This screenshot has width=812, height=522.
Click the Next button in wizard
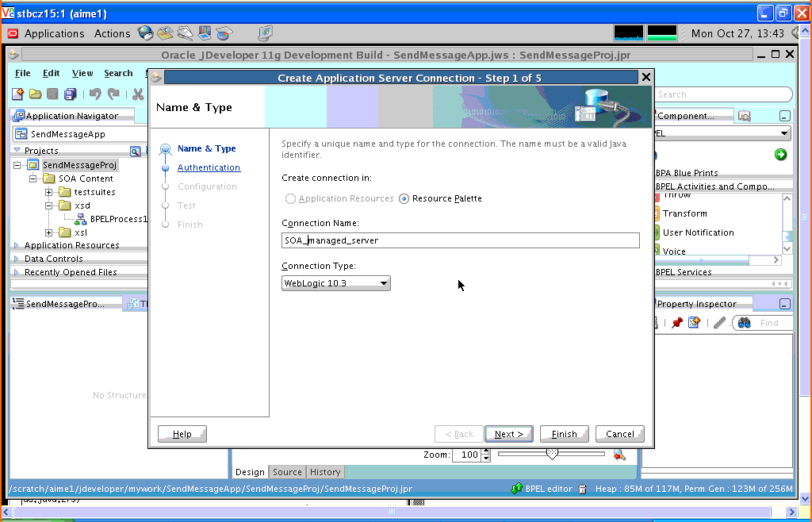(509, 434)
